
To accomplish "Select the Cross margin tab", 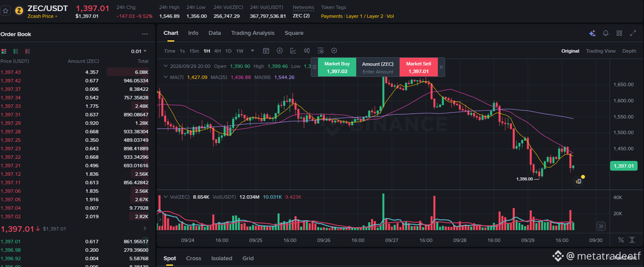I will click(193, 258).
